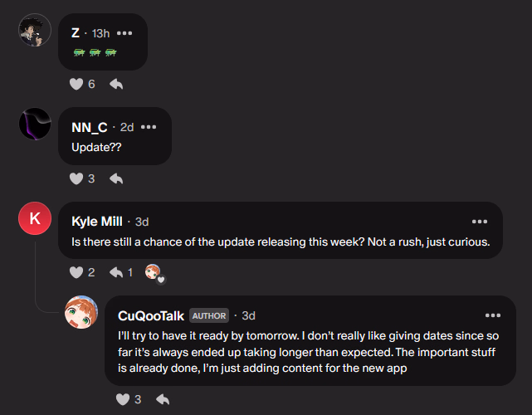Click the AUTHOR badge next to CuQooTalk

[209, 316]
